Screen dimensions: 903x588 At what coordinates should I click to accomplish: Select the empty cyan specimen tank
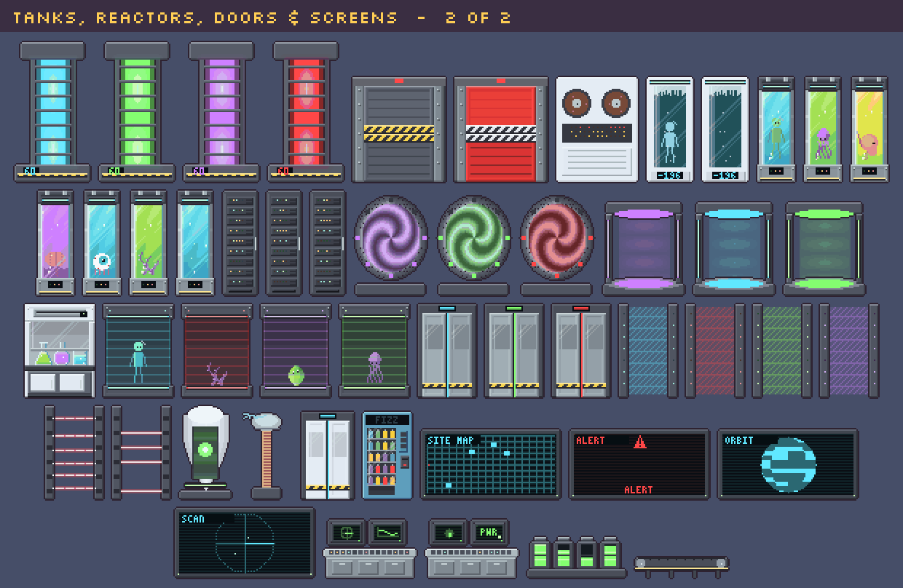195,243
